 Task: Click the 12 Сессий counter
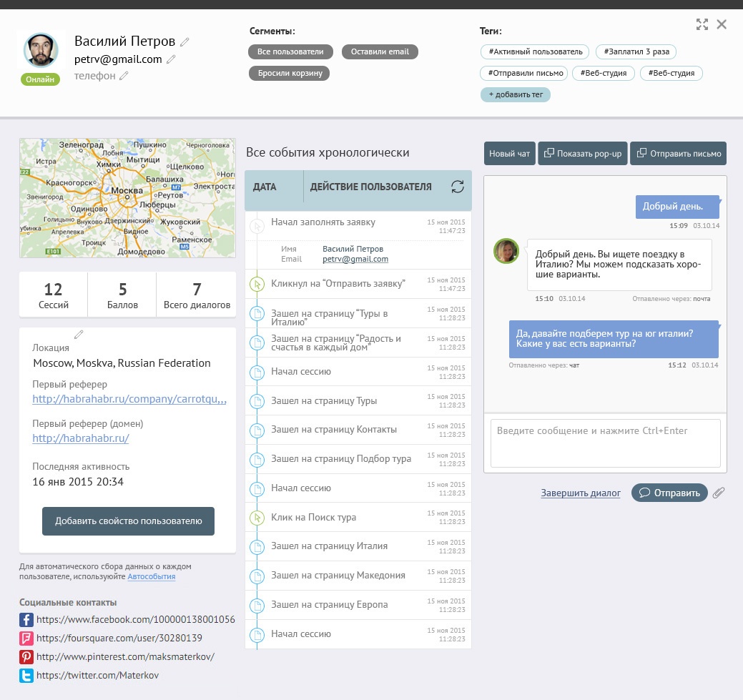[x=54, y=295]
